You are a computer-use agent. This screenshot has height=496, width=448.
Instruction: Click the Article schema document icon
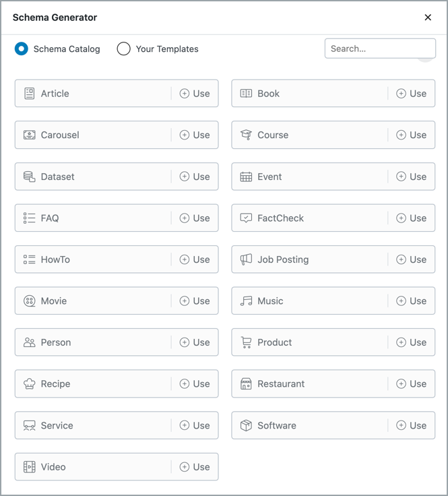[30, 93]
